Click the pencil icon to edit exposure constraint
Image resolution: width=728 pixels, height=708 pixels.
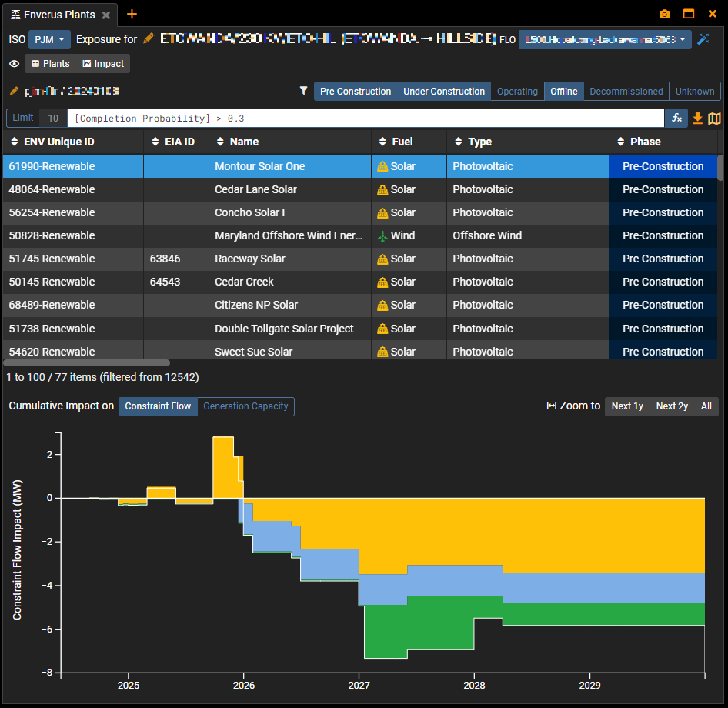coord(149,38)
